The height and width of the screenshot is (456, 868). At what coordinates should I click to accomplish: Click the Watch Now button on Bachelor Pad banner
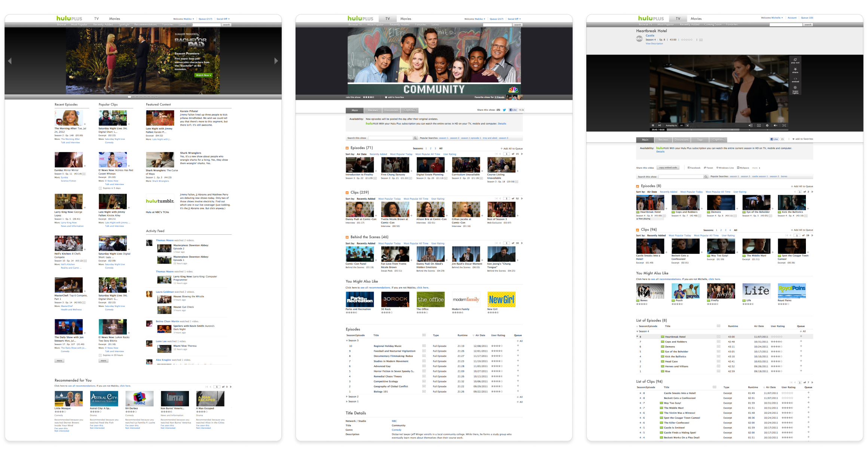[x=204, y=75]
